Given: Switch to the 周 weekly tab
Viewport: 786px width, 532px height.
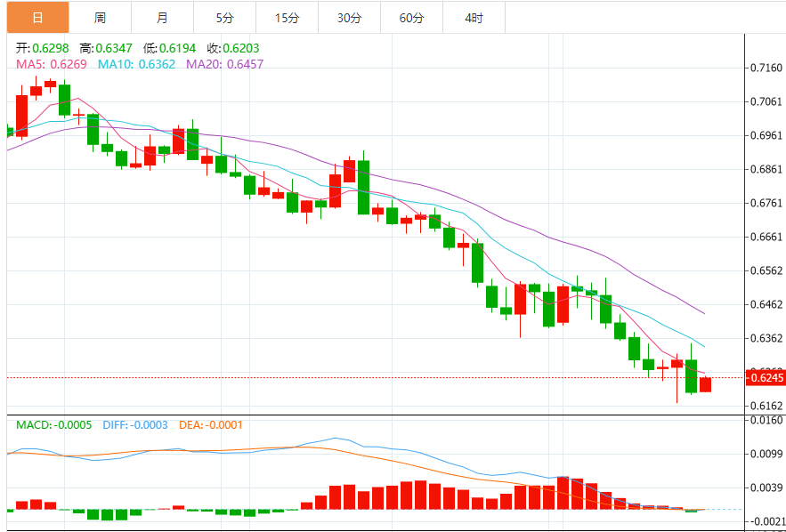Looking at the screenshot, I should click(100, 18).
